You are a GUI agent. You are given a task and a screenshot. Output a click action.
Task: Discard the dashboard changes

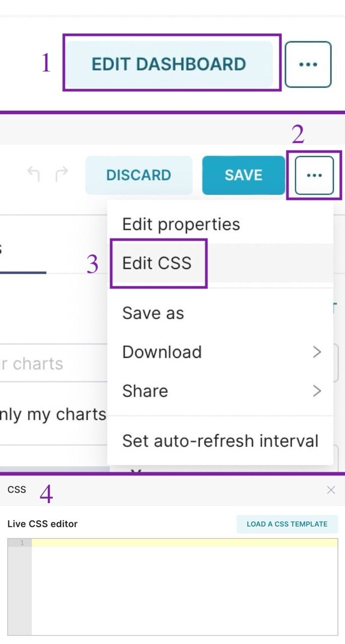click(139, 175)
